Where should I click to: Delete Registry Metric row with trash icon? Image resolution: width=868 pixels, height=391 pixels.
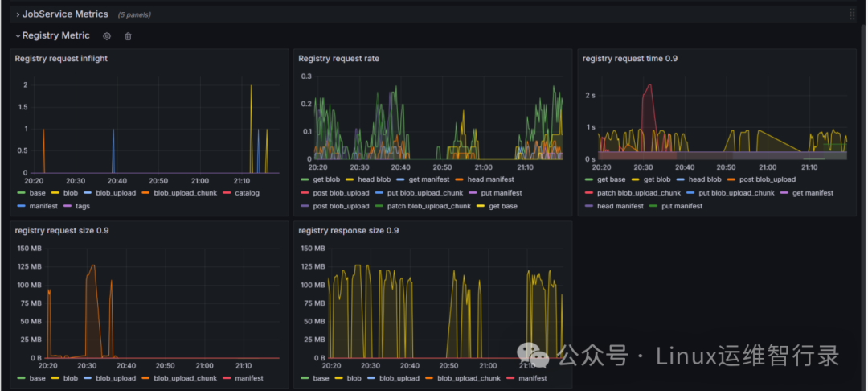coord(128,36)
